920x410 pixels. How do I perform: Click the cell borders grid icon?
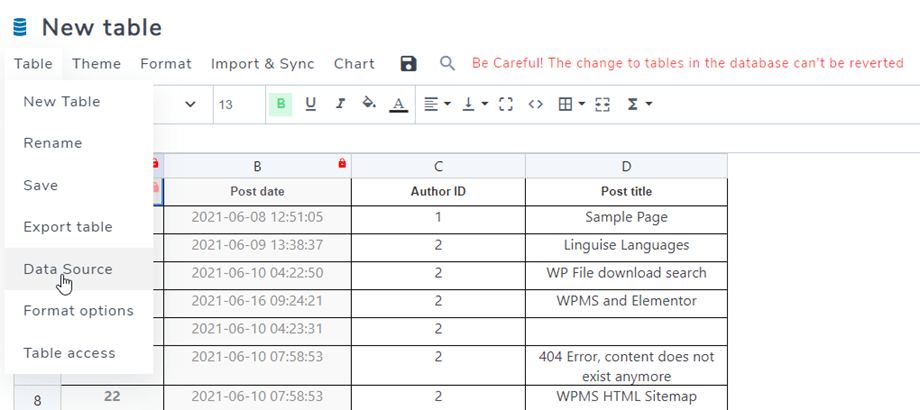pos(565,104)
